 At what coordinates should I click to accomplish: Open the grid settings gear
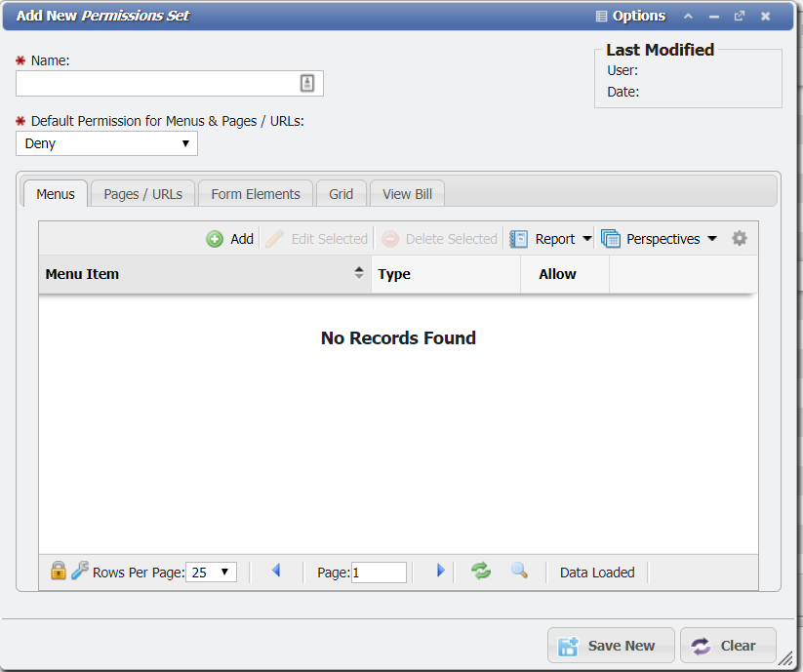[x=739, y=238]
